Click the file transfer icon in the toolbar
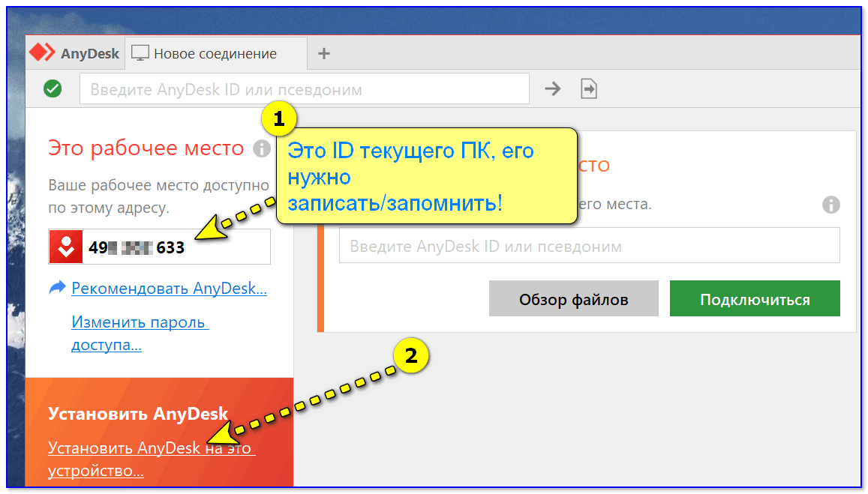The image size is (868, 494). [588, 88]
